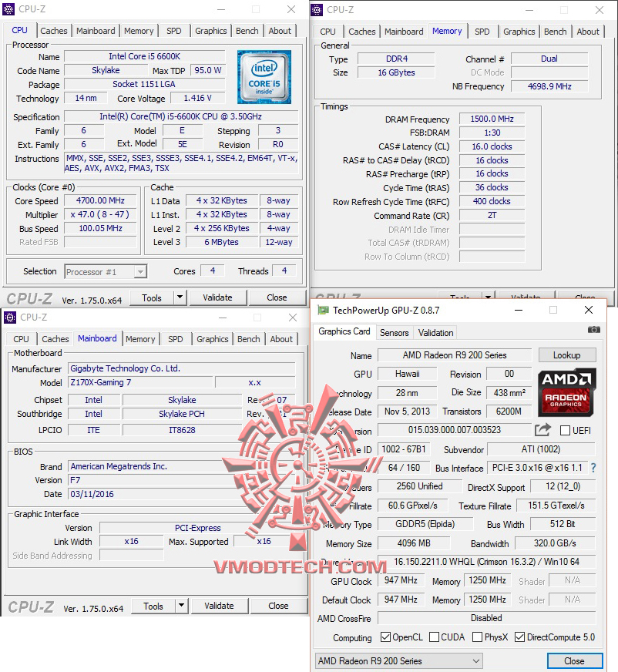Toggle the CUDA checkbox

pos(434,637)
